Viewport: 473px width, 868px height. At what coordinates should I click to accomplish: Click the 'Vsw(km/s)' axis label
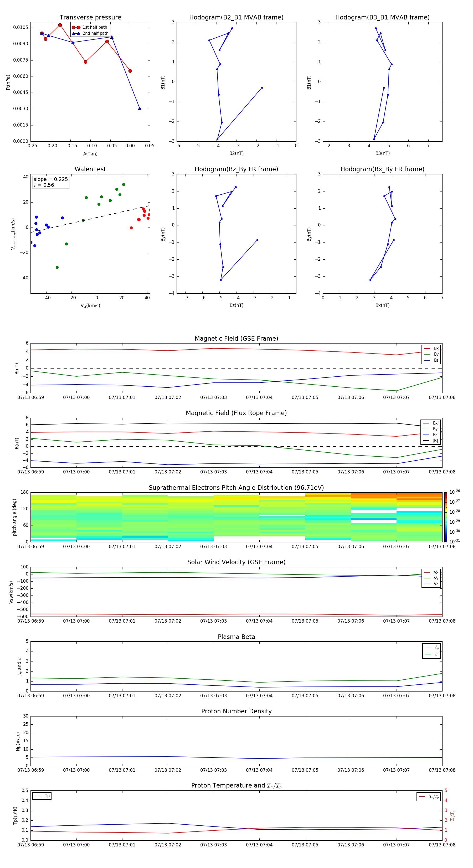point(11,592)
